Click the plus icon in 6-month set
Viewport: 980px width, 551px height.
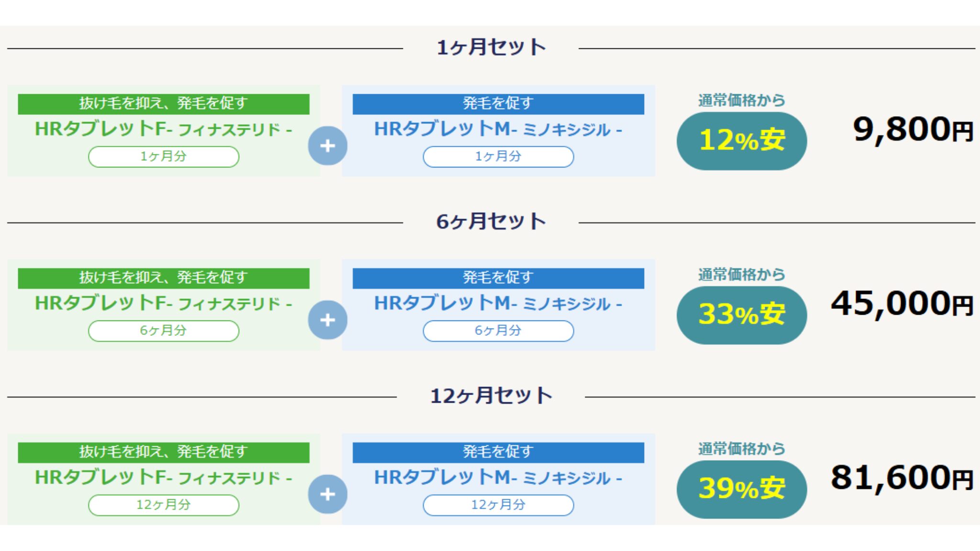327,320
